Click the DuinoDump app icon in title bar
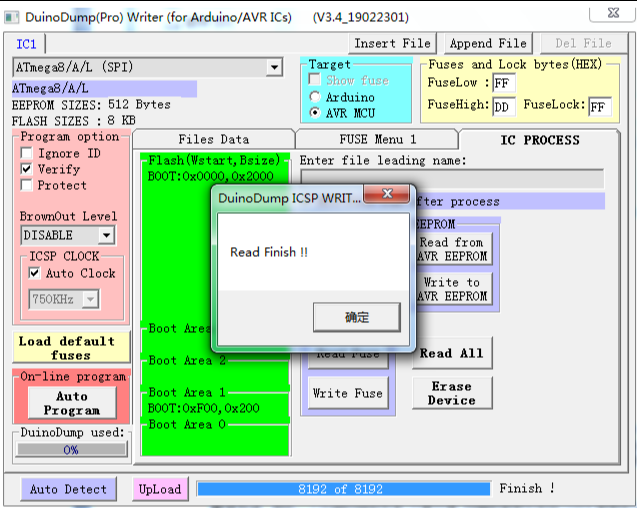The image size is (637, 508). pyautogui.click(x=12, y=17)
